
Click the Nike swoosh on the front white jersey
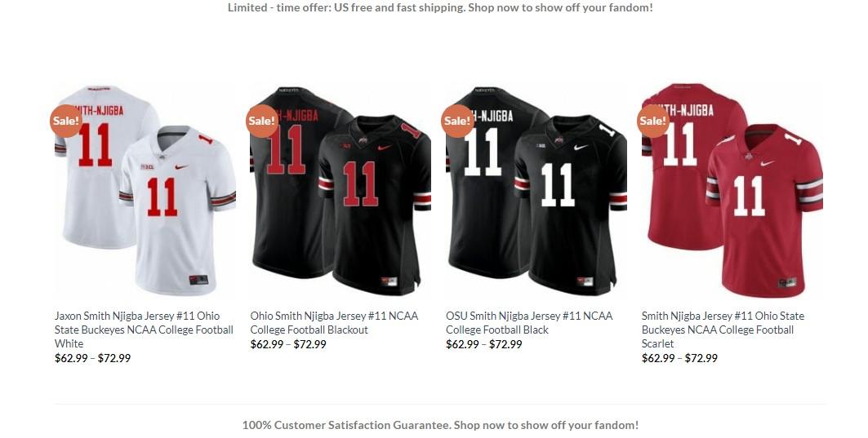181,166
